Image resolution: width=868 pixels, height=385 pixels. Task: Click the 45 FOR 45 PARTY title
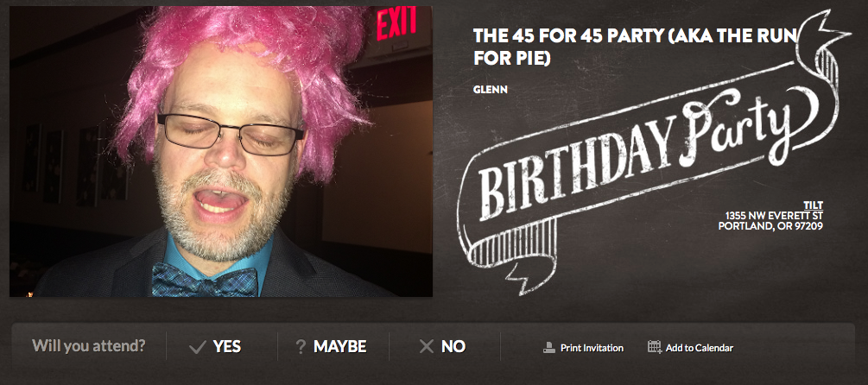(635, 46)
